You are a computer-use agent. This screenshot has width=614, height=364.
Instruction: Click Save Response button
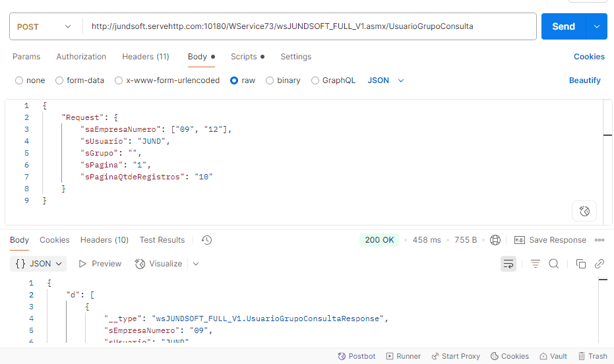pyautogui.click(x=550, y=240)
